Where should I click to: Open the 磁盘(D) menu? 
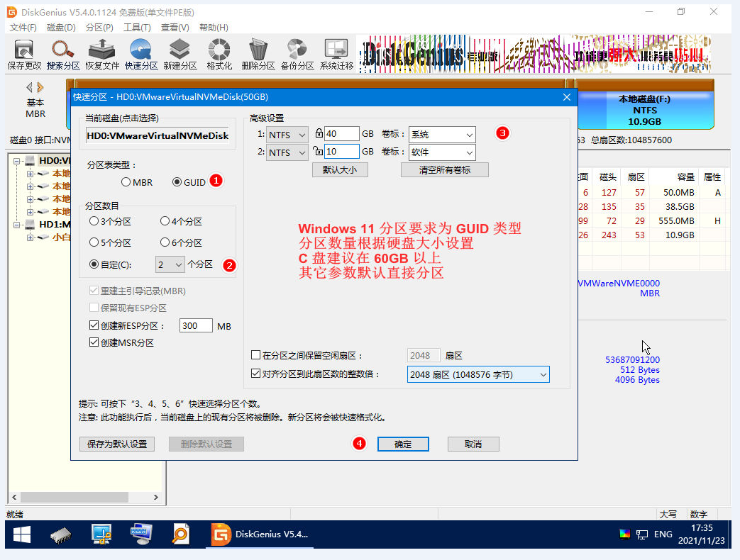[61, 27]
